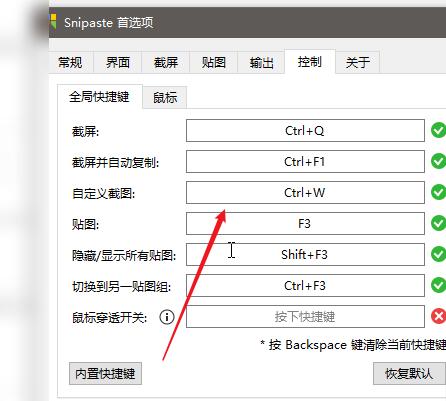Click the Snipaste 首选项 window title
This screenshot has width=446, height=401.
(109, 23)
